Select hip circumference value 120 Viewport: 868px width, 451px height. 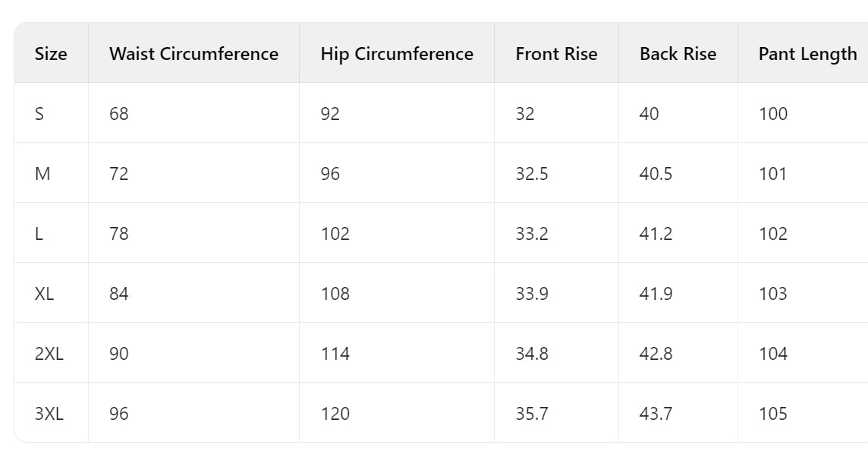335,413
